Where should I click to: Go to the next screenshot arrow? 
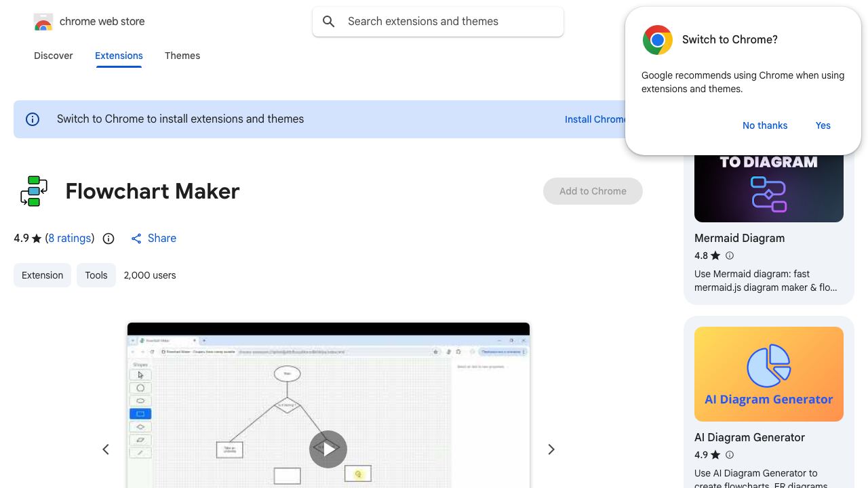551,449
